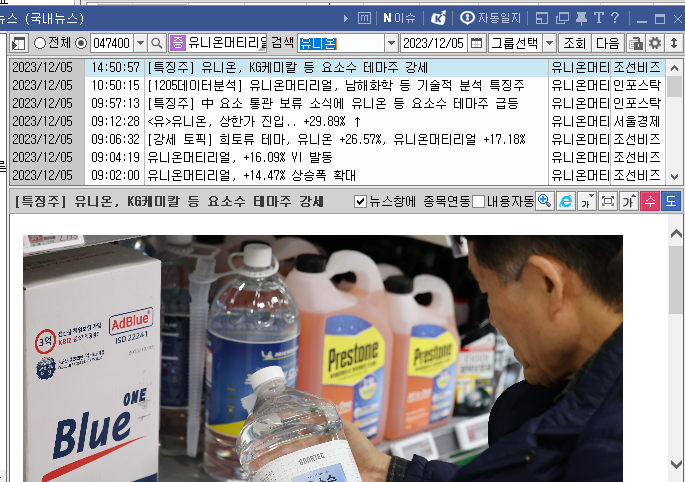Image resolution: width=685 pixels, height=482 pixels.
Task: Select news row at 09:57:13 요소수 테마주 급등
Action: point(336,104)
